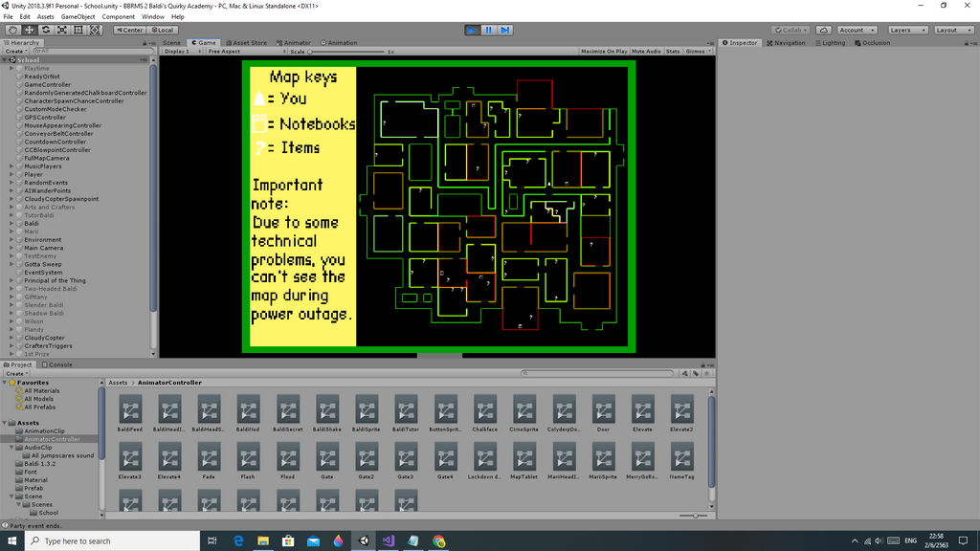Select the AudioClip folder in Assets
Image resolution: width=980 pixels, height=551 pixels.
pos(37,448)
